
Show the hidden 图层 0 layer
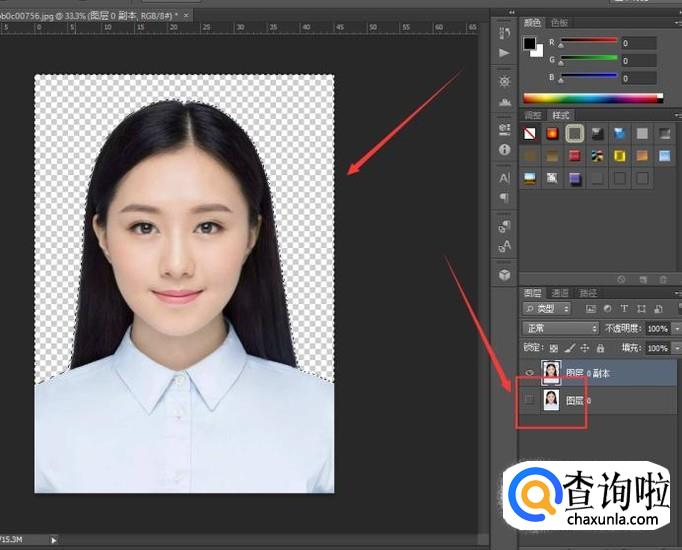529,400
